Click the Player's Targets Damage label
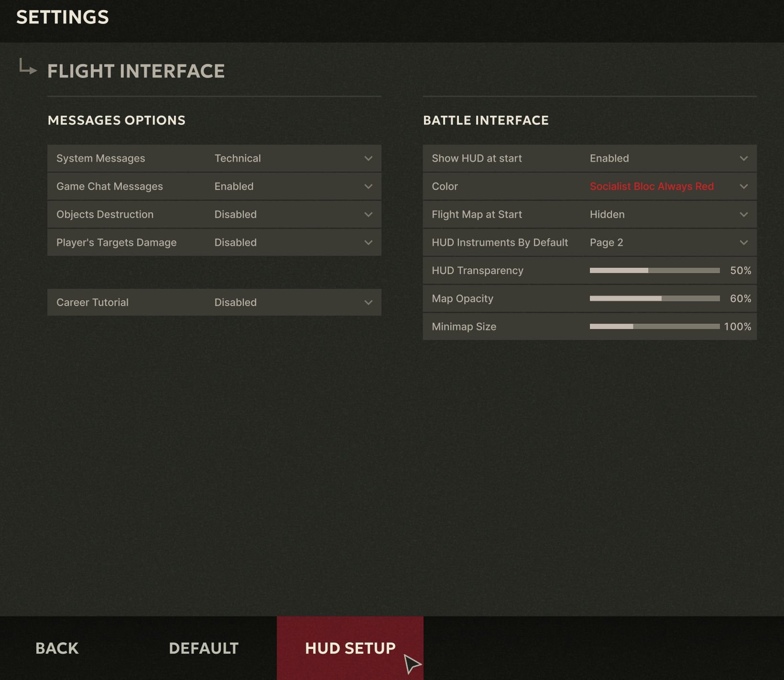This screenshot has width=784, height=680. pyautogui.click(x=116, y=242)
